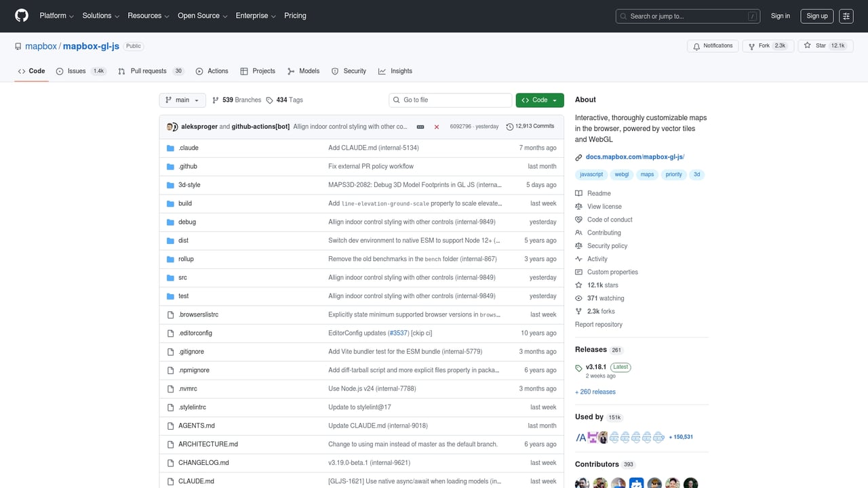
Task: Click the copy commit hash ellipsis icon
Action: click(x=420, y=126)
